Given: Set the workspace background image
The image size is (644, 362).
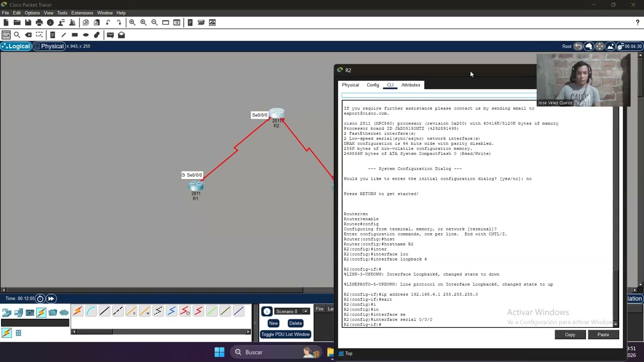Looking at the screenshot, I should (610, 46).
